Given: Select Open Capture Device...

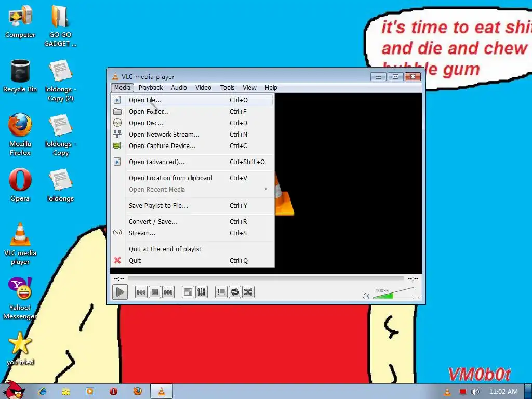Looking at the screenshot, I should 192,146.
